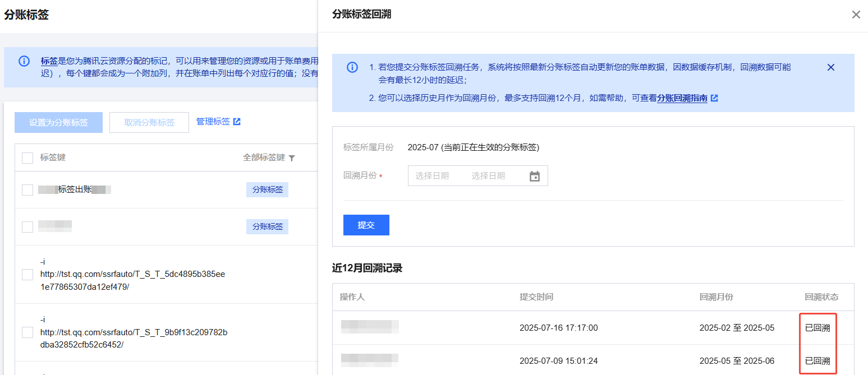This screenshot has width=868, height=375.
Task: Click the calendar icon in 回溯月份 field
Action: (x=534, y=176)
